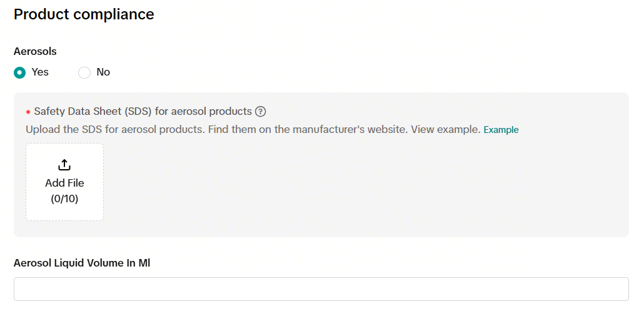This screenshot has height=309, width=644.
Task: Select the Yes radio button for Aerosols
Action: (x=20, y=72)
